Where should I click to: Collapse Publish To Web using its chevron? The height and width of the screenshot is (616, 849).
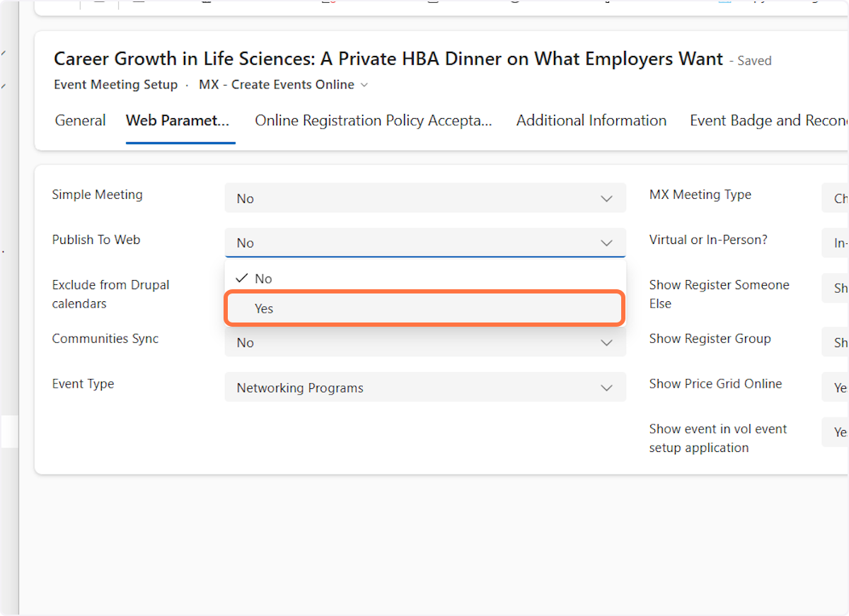606,243
